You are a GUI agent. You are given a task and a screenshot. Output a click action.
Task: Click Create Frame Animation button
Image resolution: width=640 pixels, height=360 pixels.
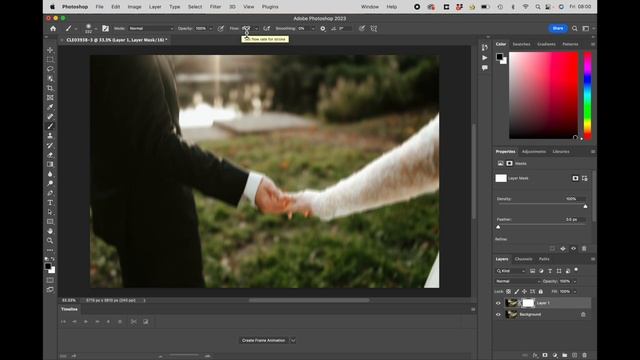point(264,340)
